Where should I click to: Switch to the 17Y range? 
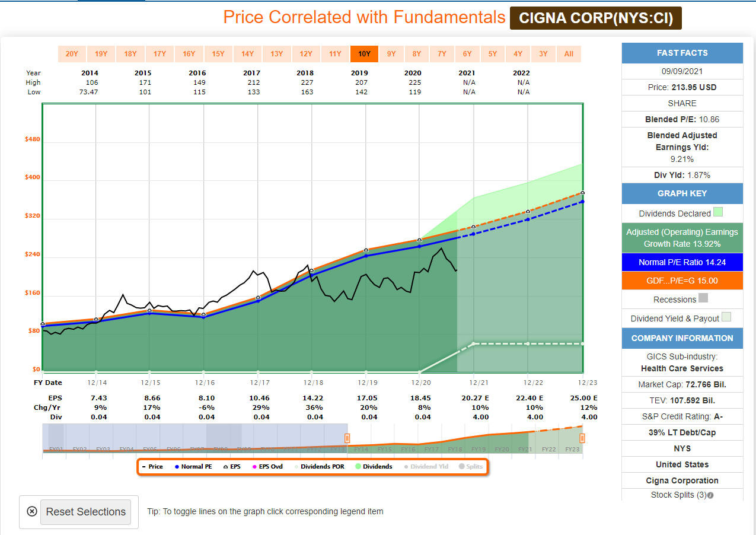click(160, 54)
